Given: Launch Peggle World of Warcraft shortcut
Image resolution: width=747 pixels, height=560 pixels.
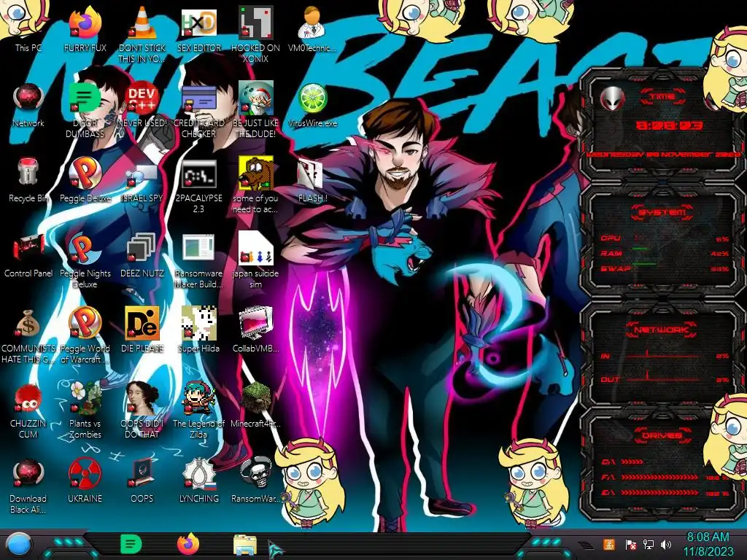Looking at the screenshot, I should (x=85, y=335).
